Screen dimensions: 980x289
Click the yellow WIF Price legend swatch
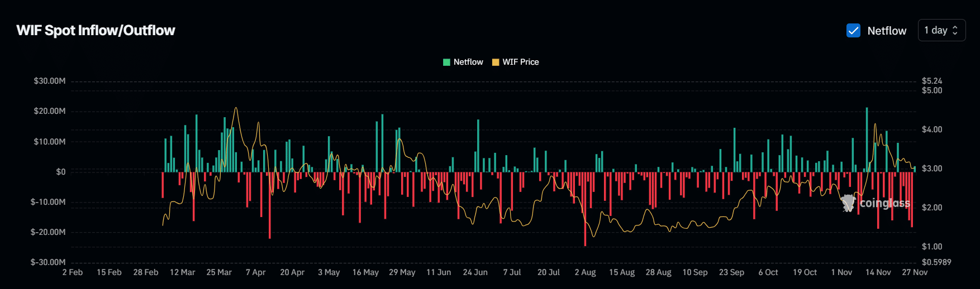(496, 62)
